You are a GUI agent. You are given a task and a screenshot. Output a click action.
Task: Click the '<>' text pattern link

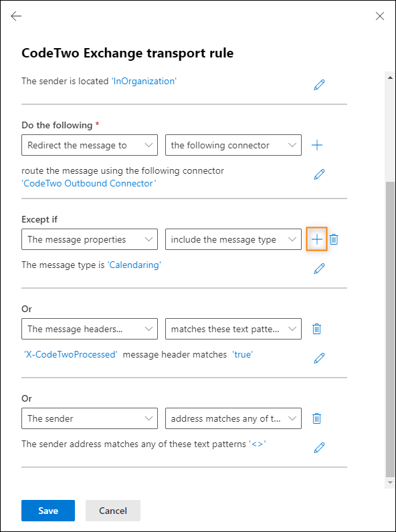point(258,444)
